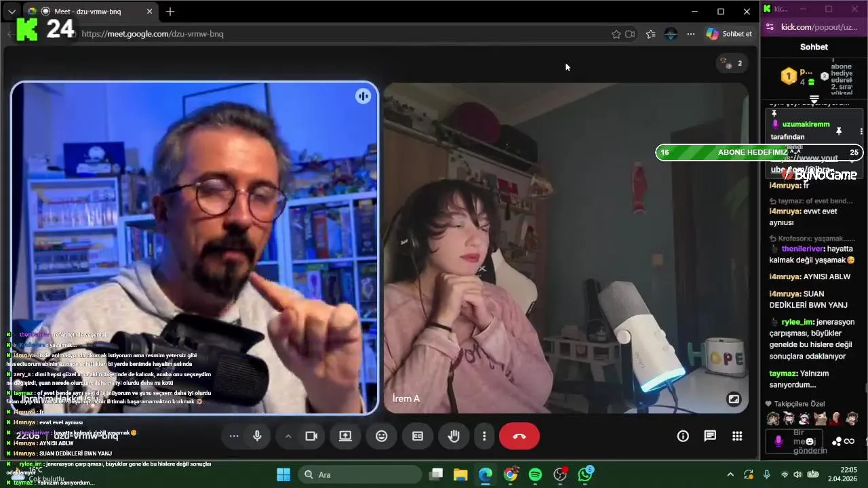
Task: Open more options in Meet control bar
Action: tap(484, 436)
